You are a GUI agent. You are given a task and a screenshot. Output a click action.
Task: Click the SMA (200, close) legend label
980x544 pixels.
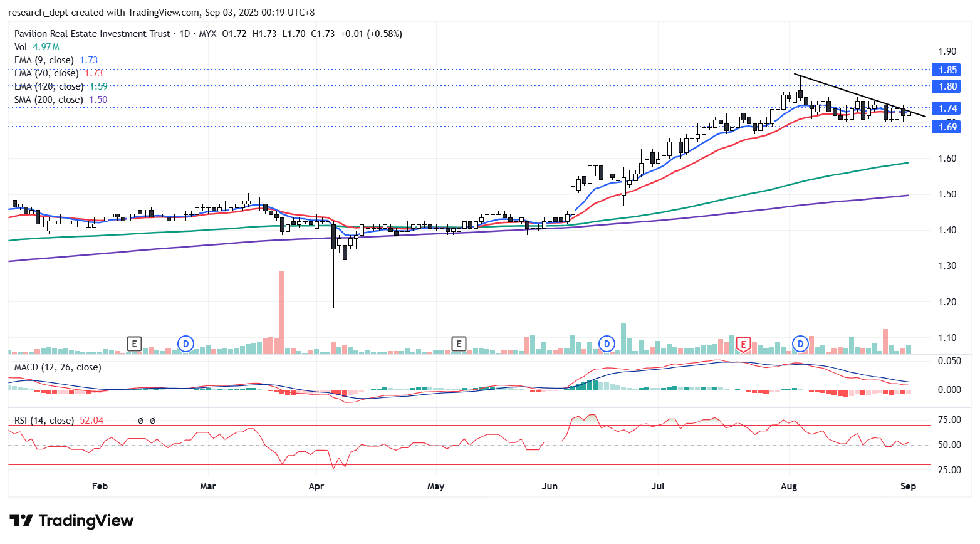tap(49, 100)
